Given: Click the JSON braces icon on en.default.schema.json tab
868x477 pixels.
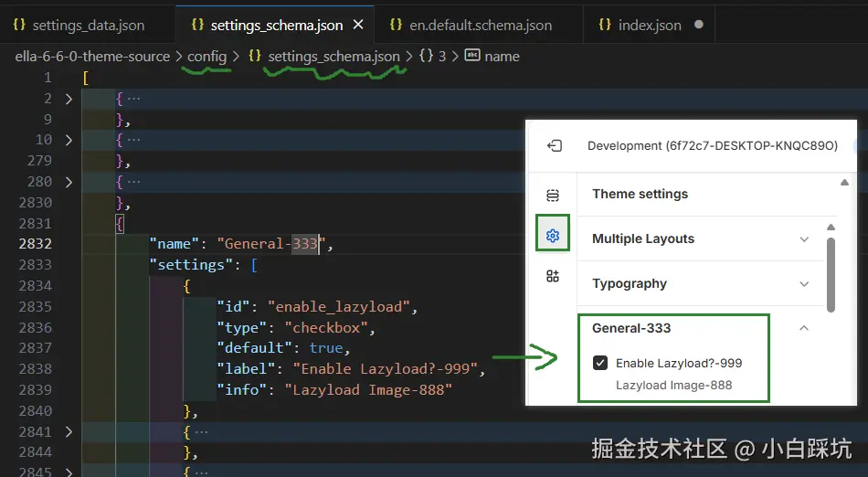Looking at the screenshot, I should coord(396,25).
